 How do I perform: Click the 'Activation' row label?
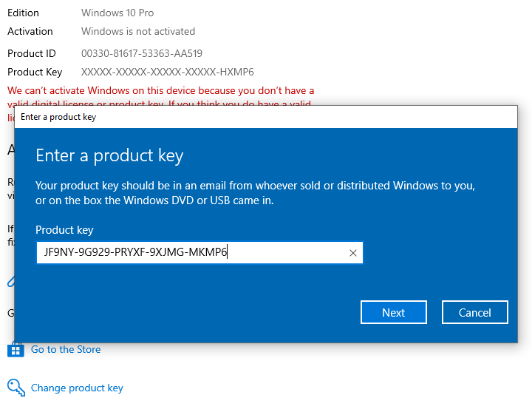pyautogui.click(x=30, y=31)
